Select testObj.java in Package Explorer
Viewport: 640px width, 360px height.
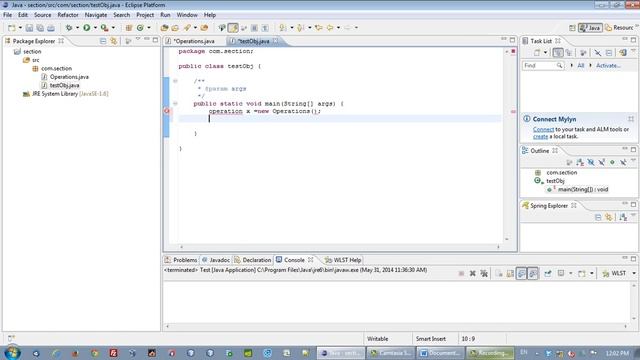coord(60,85)
